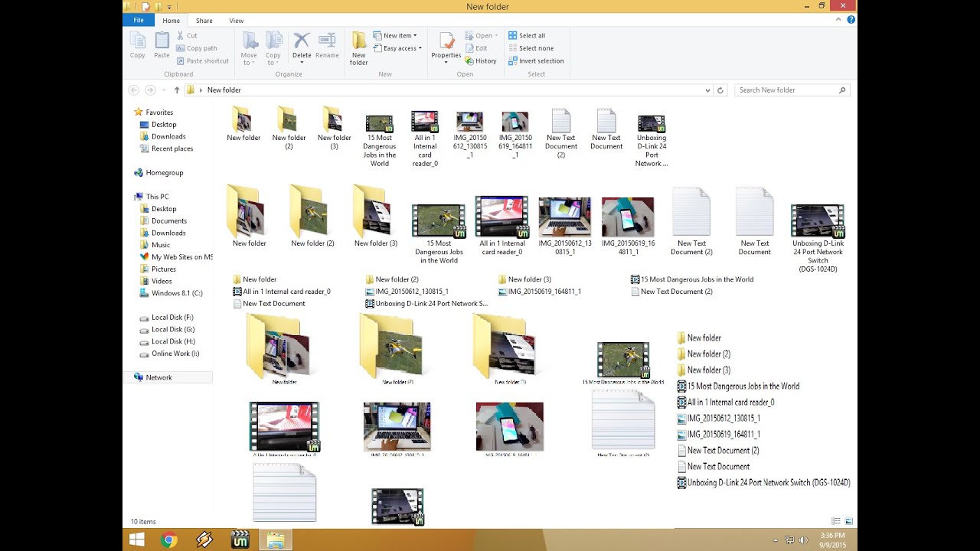The width and height of the screenshot is (980, 551).
Task: Switch to Details view in the status bar
Action: coord(835,520)
